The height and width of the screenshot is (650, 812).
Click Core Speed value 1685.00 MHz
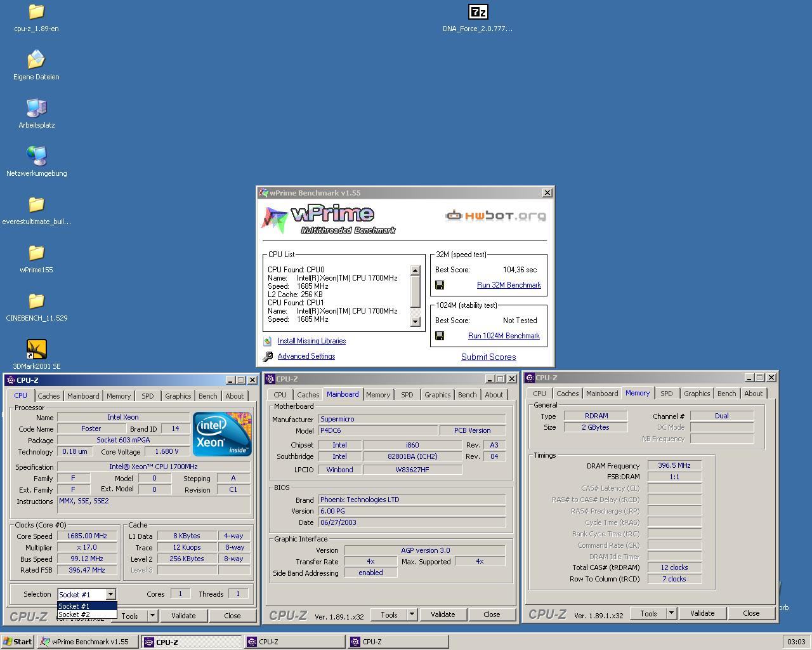point(87,536)
